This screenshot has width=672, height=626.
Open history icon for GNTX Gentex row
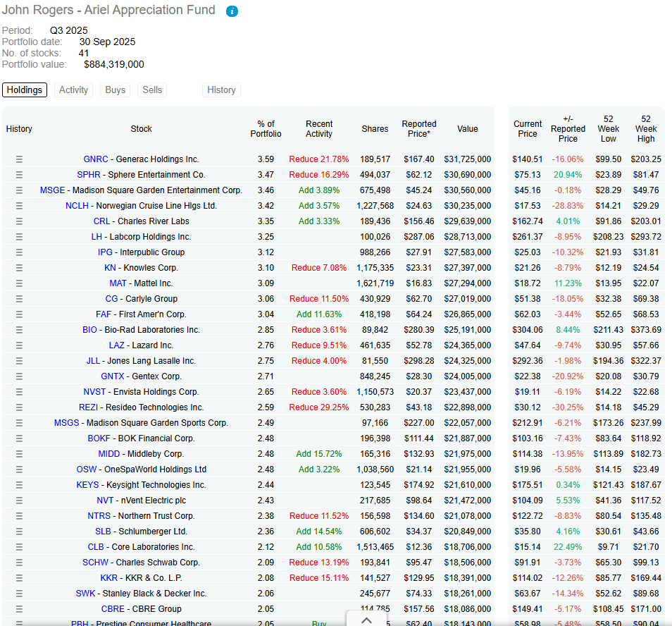point(19,376)
